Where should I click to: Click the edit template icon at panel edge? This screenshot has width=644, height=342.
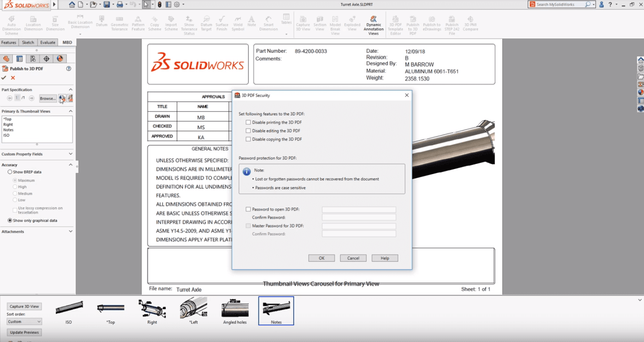(70, 98)
